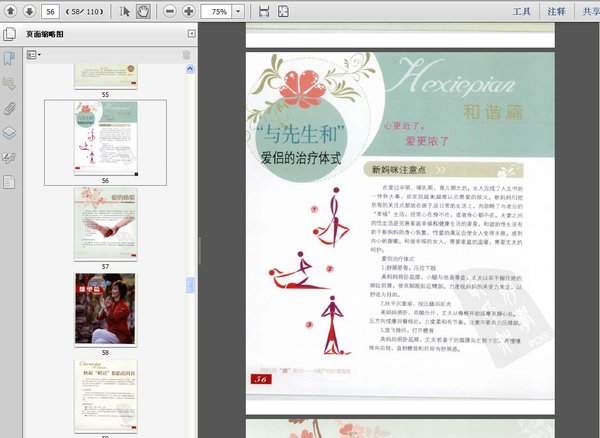Select page 57 thumbnail
The width and height of the screenshot is (600, 438).
[106, 224]
